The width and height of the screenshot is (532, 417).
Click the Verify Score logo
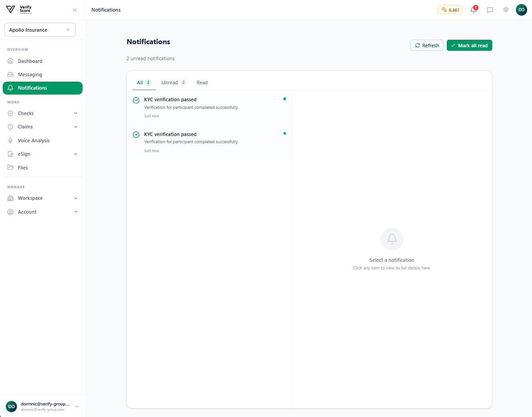(x=19, y=9)
